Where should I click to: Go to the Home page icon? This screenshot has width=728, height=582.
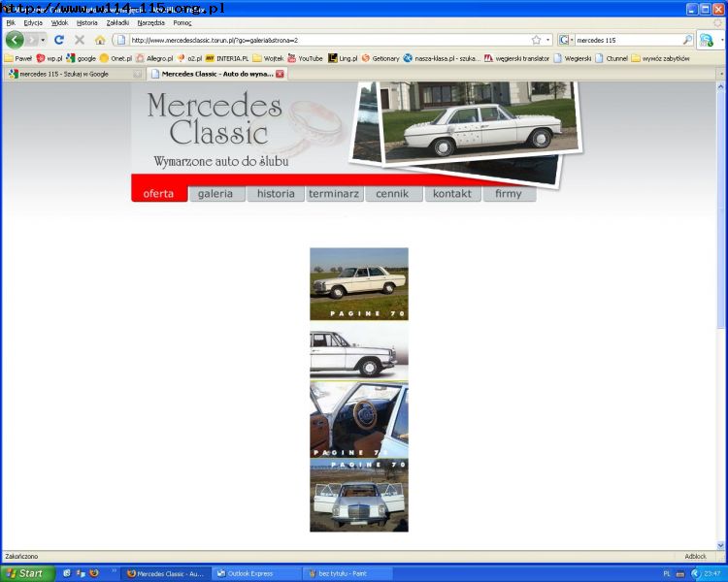[x=100, y=40]
